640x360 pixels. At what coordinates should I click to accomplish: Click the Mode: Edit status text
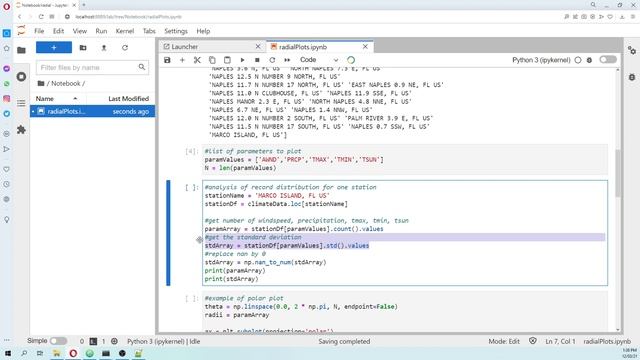pos(504,341)
